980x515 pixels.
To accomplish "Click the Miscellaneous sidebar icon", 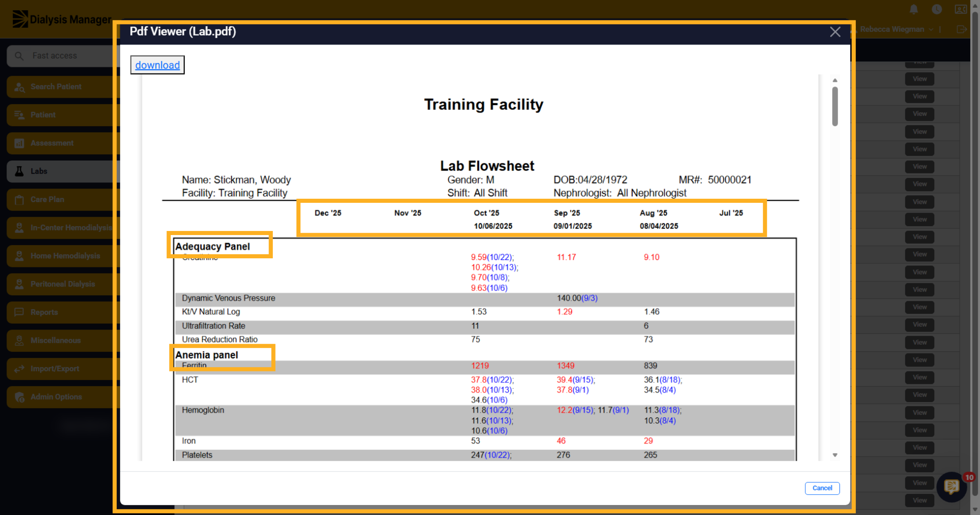I will [19, 340].
